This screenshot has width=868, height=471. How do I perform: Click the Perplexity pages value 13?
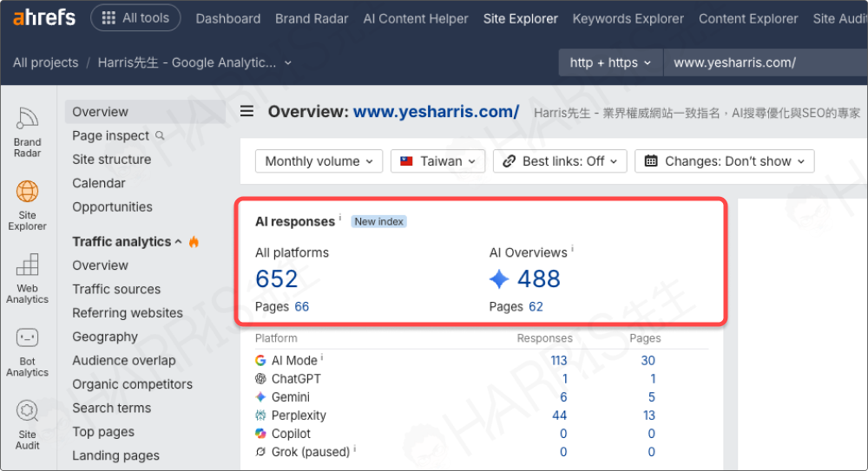pos(648,415)
